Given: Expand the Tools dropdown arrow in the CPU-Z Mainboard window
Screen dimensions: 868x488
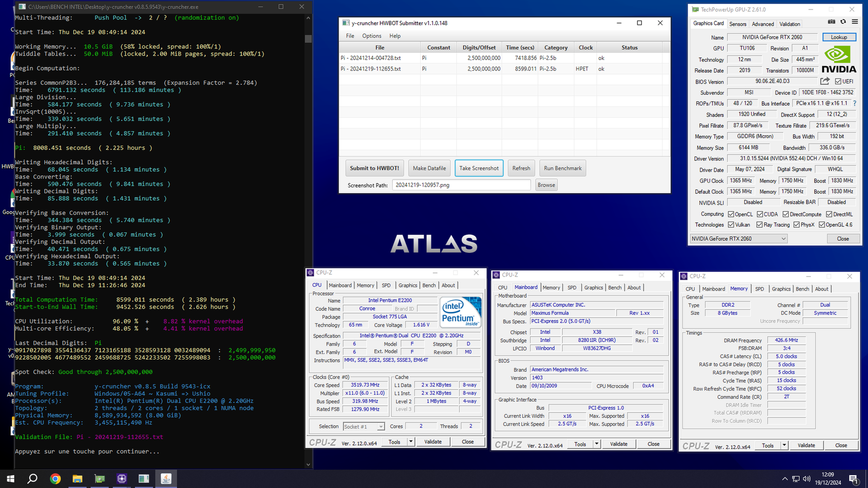Looking at the screenshot, I should pos(597,444).
